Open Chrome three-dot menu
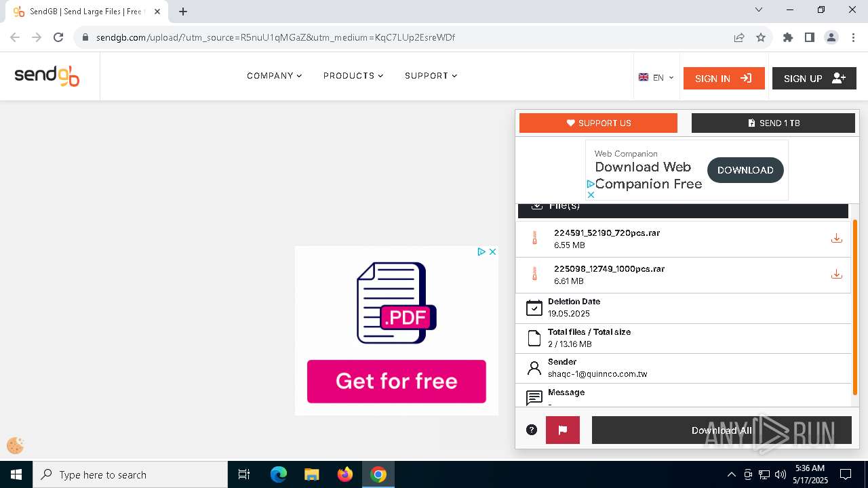The width and height of the screenshot is (868, 488). (852, 37)
